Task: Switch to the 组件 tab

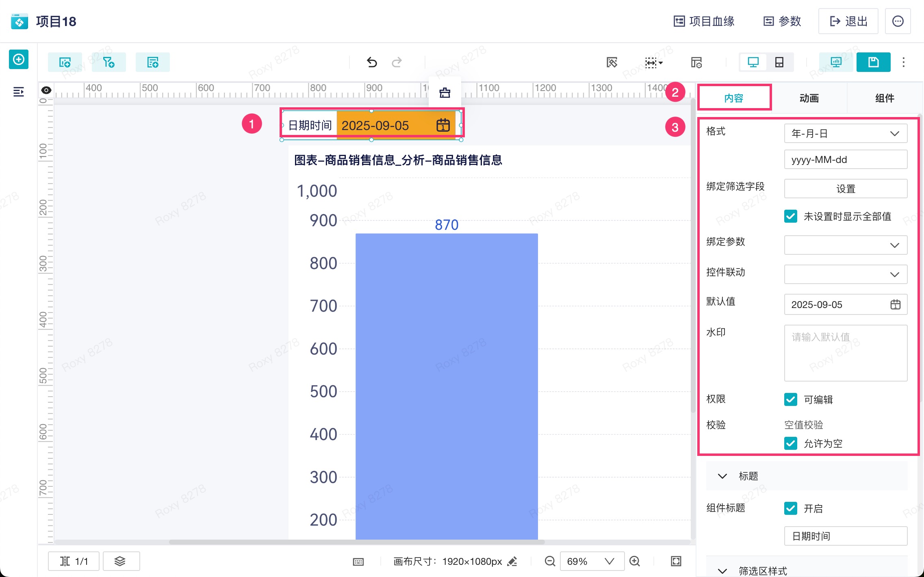Action: coord(884,98)
